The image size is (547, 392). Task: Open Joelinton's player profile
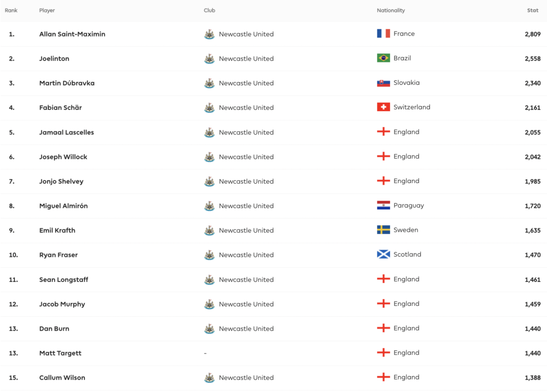(x=54, y=59)
